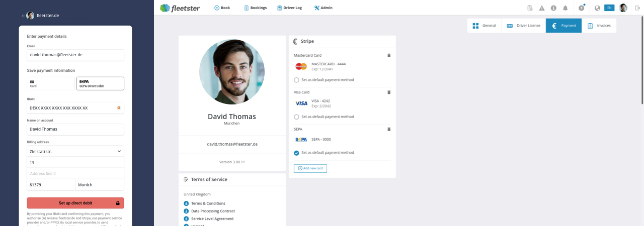The width and height of the screenshot is (644, 226).
Task: Switch to the General tab
Action: (x=484, y=26)
